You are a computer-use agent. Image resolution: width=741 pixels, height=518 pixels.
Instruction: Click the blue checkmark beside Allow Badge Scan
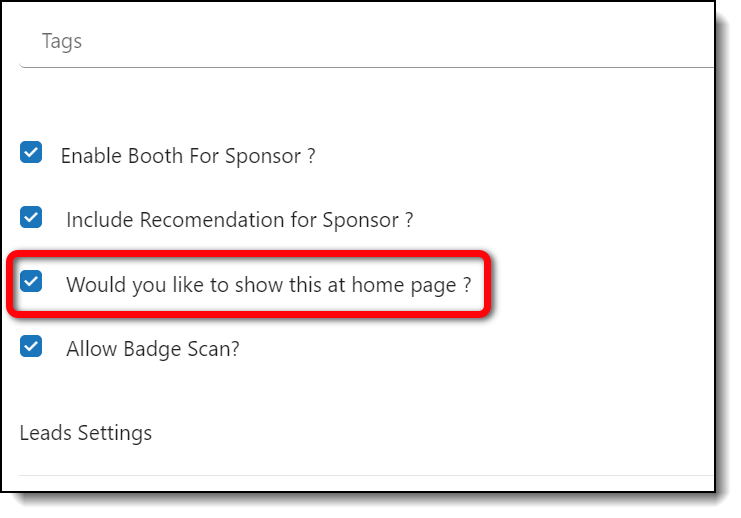[x=31, y=346]
